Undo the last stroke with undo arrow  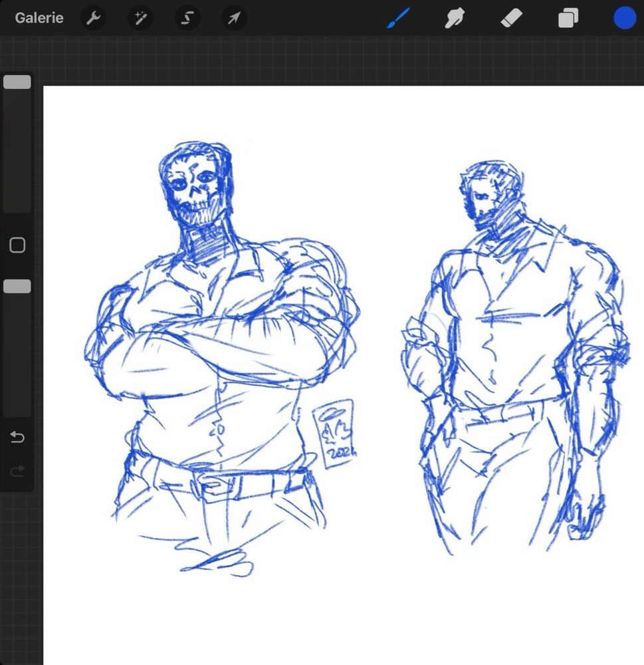point(17,437)
